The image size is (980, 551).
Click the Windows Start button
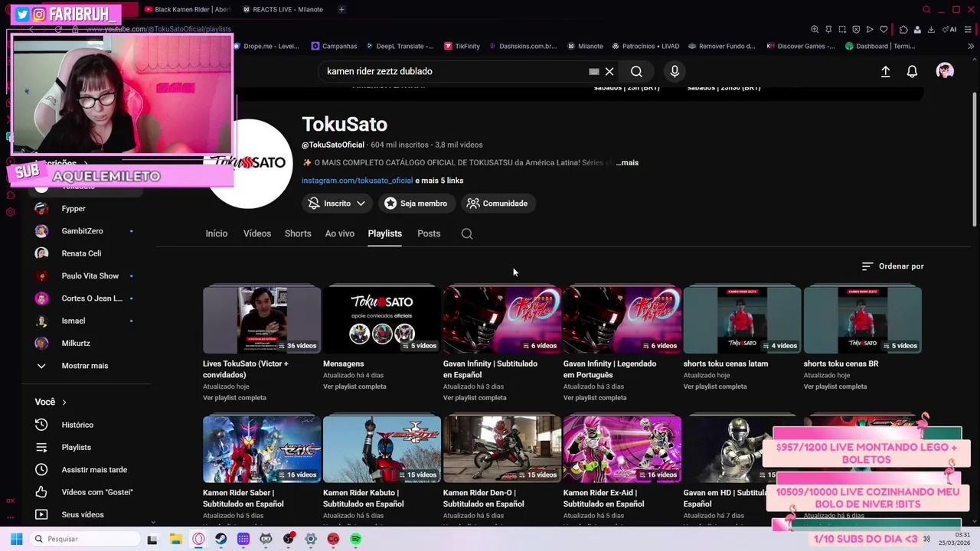point(16,539)
